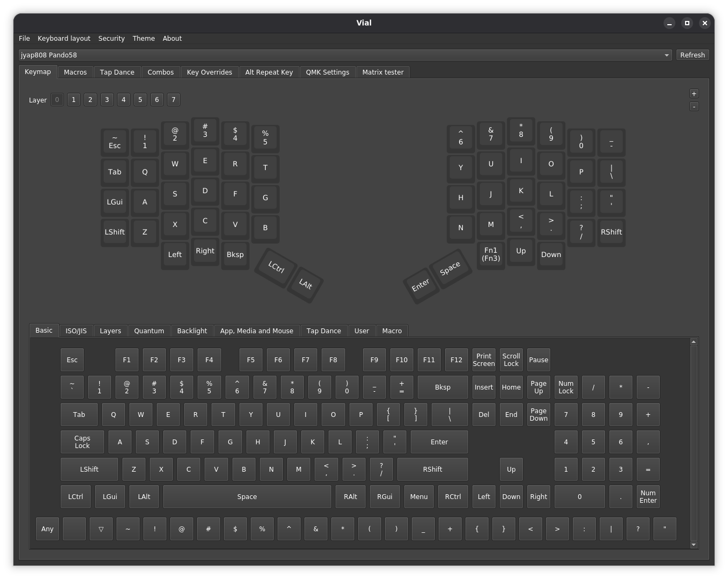
Task: Select Layer 7 in the layer switcher
Action: [x=173, y=99]
